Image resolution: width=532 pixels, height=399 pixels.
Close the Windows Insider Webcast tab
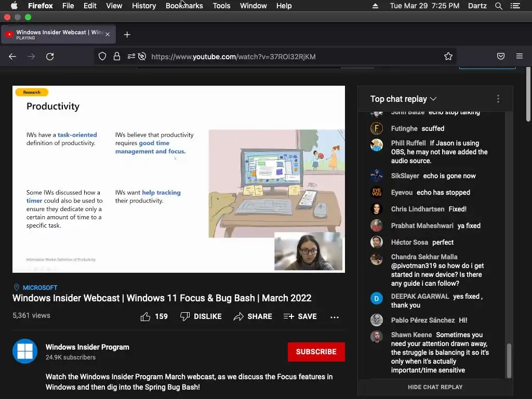click(108, 34)
